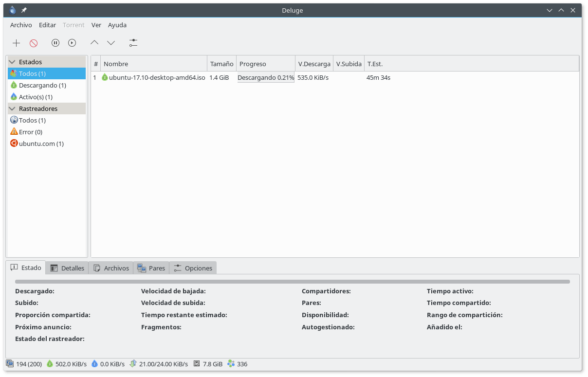Viewport: 588px width, 377px height.
Task: Sort by the V.Subida column header
Action: 349,64
